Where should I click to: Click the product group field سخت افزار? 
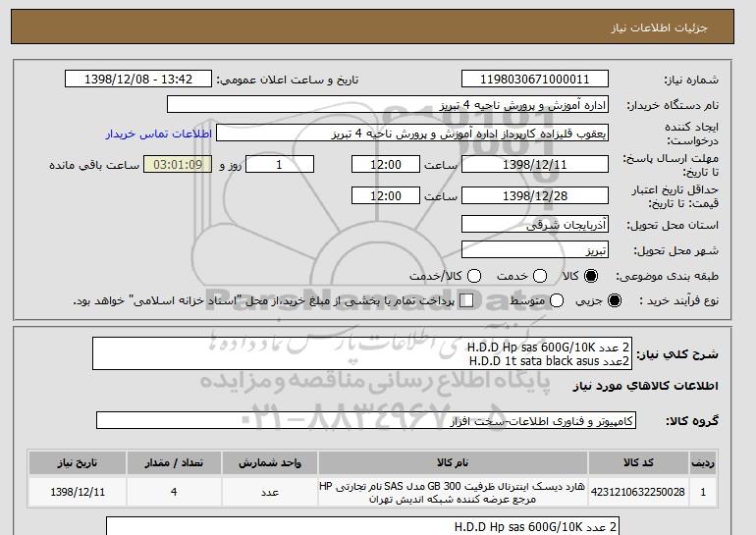tap(366, 421)
